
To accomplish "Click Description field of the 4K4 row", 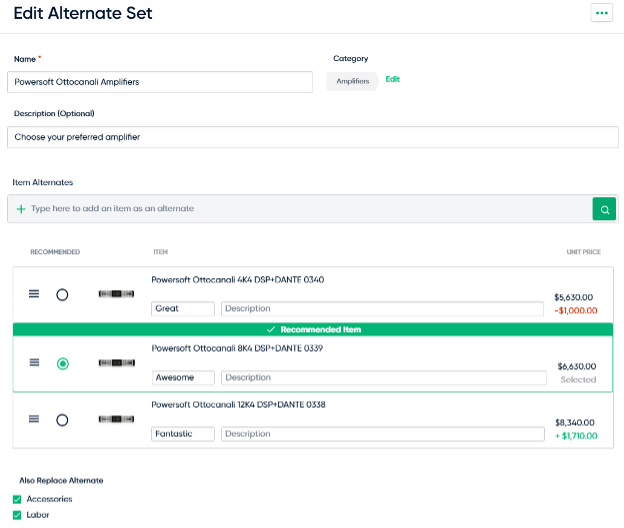I will pyautogui.click(x=382, y=309).
